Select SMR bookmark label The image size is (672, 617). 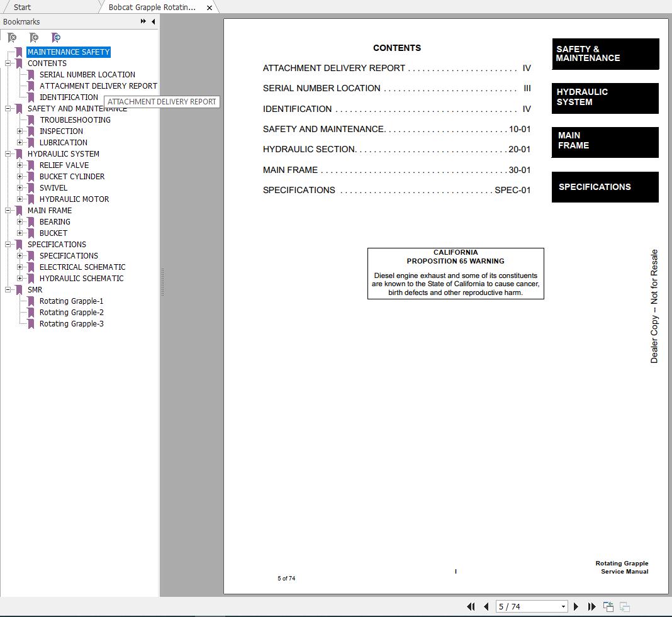coord(35,290)
